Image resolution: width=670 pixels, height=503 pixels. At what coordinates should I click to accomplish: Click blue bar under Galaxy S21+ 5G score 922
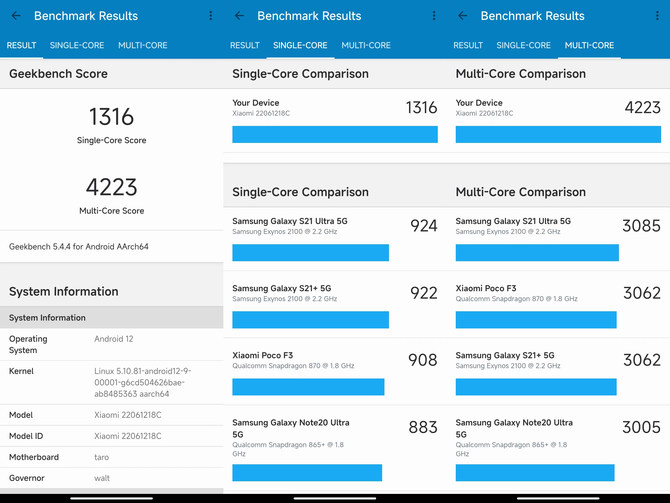(x=310, y=320)
